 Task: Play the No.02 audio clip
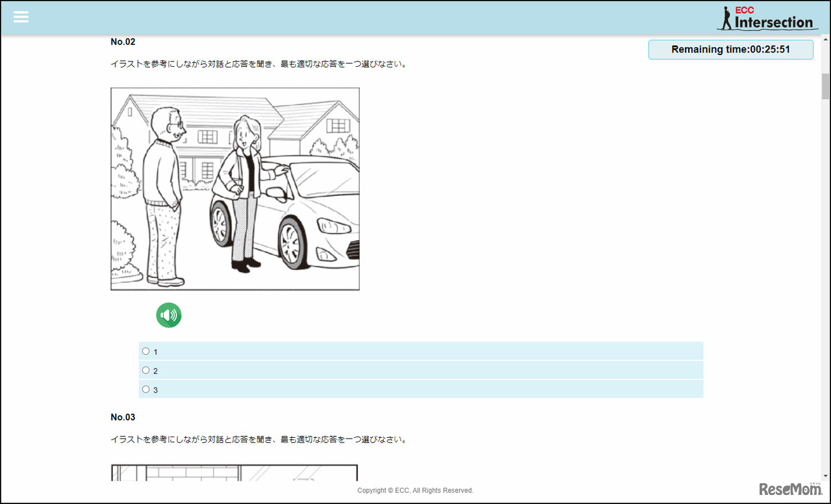coord(169,315)
